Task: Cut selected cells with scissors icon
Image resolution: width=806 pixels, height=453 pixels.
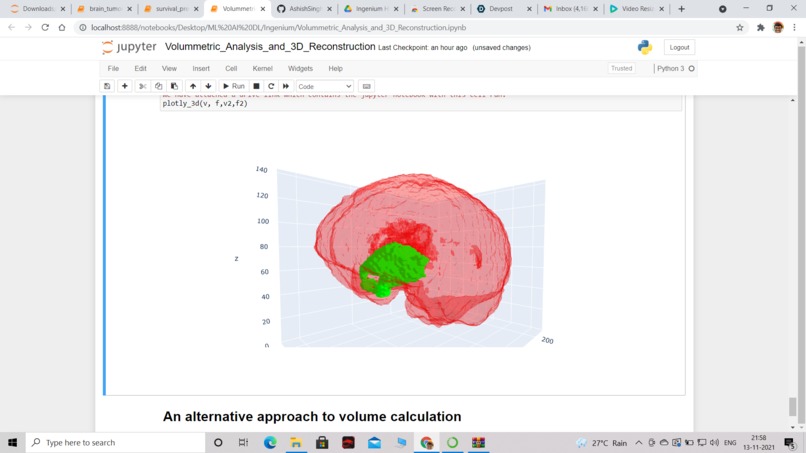Action: [x=143, y=86]
